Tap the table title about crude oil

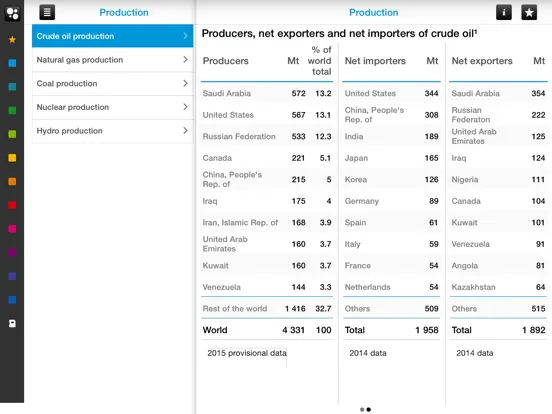coord(339,33)
